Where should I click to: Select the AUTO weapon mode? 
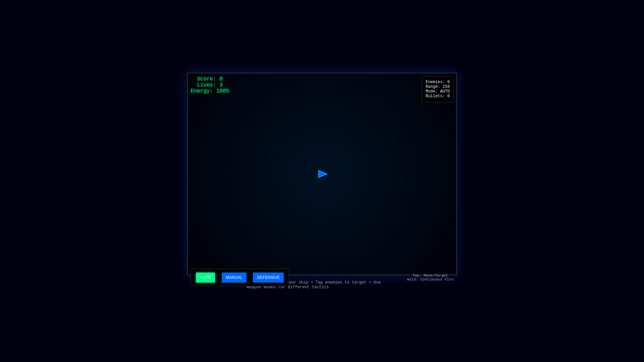point(205,278)
